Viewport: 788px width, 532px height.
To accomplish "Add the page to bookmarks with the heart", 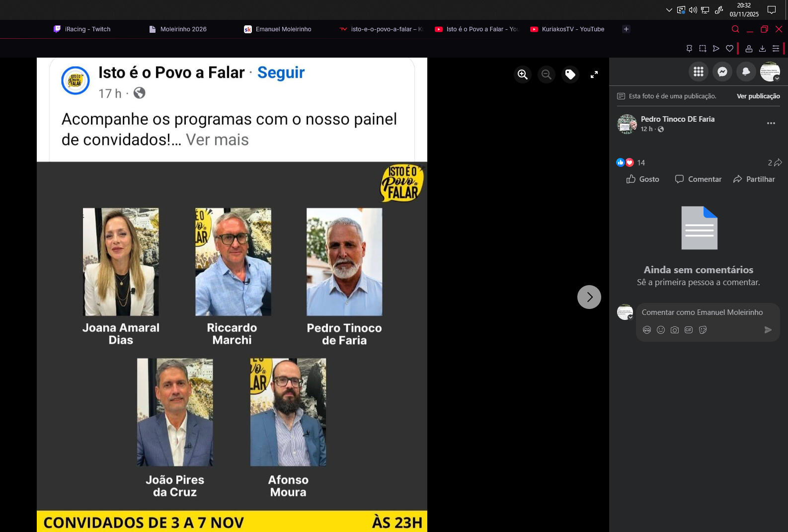I will [729, 49].
